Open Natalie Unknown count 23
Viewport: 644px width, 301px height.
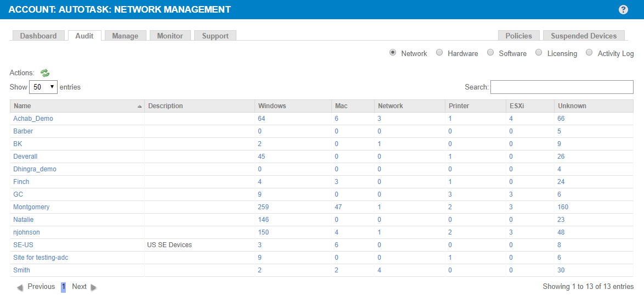(x=561, y=220)
